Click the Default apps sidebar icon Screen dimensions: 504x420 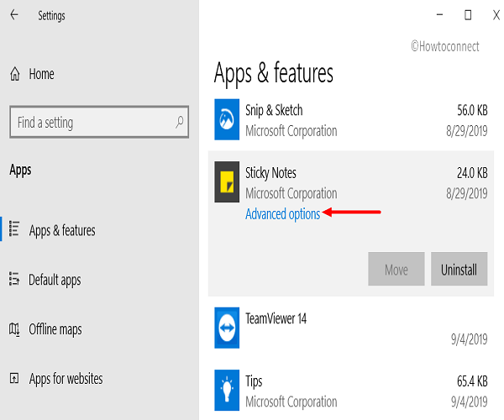[x=14, y=279]
